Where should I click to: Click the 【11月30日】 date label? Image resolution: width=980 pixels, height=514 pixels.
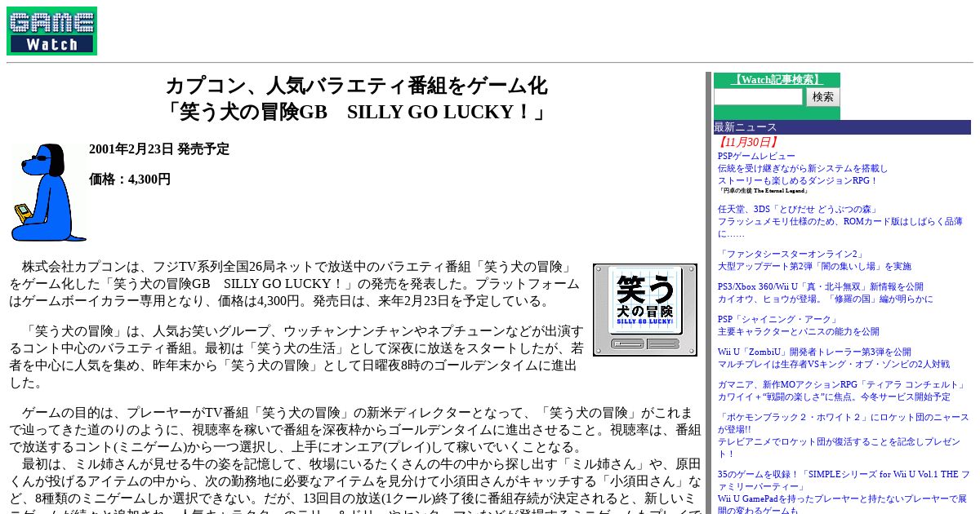[x=747, y=142]
